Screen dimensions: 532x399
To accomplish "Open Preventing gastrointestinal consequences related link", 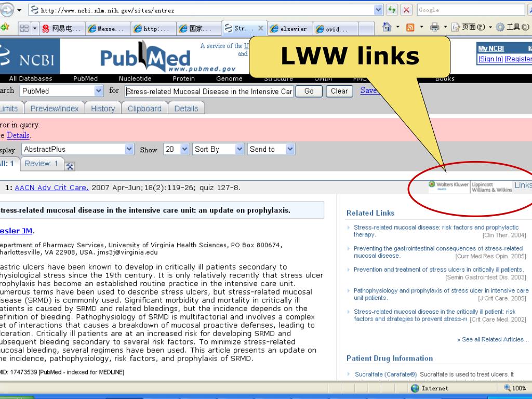I will 438,252.
